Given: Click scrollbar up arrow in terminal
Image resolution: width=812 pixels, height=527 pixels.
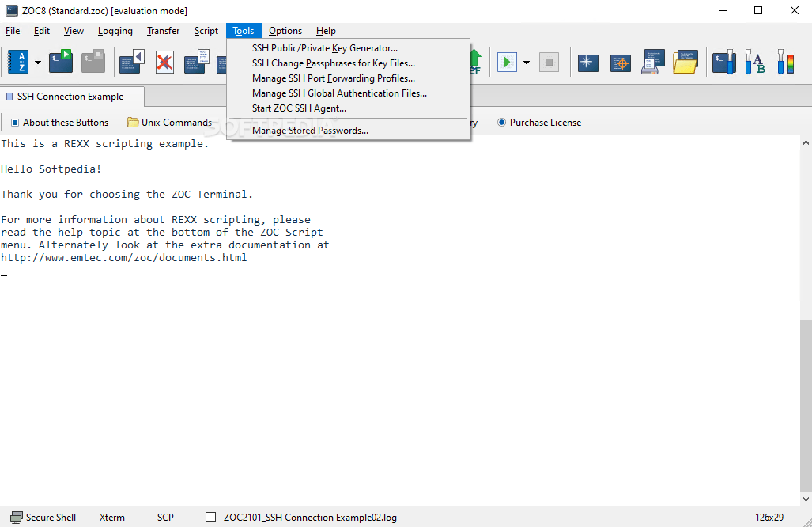Looking at the screenshot, I should tap(806, 142).
